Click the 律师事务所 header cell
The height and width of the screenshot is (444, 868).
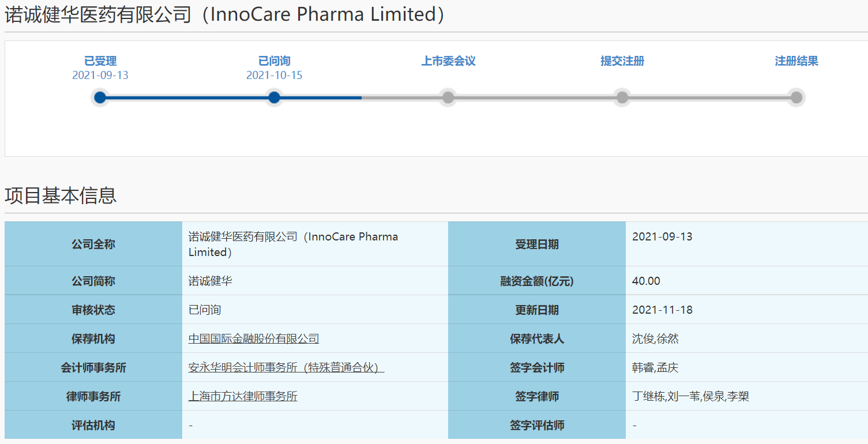[x=93, y=396]
